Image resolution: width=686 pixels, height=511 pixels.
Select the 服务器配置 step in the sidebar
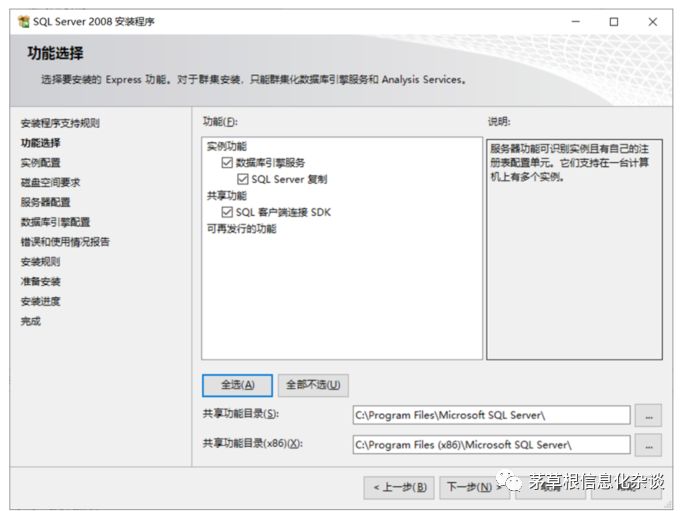click(x=46, y=202)
